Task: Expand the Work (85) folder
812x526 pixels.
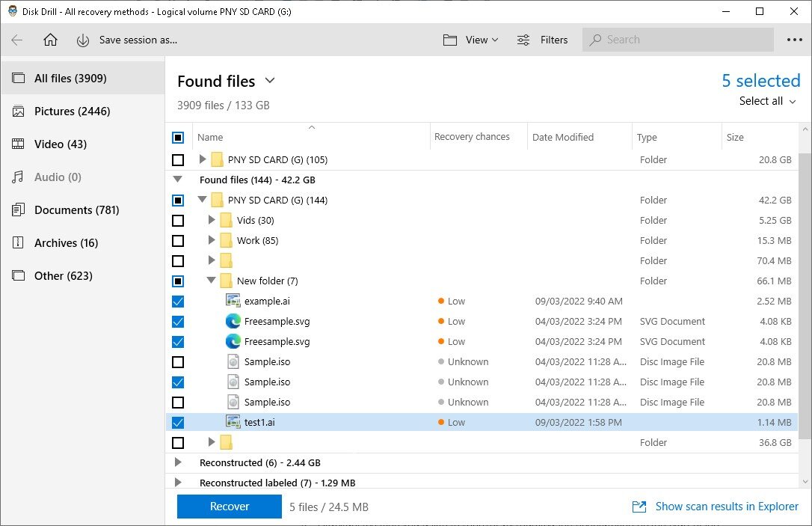Action: (212, 241)
